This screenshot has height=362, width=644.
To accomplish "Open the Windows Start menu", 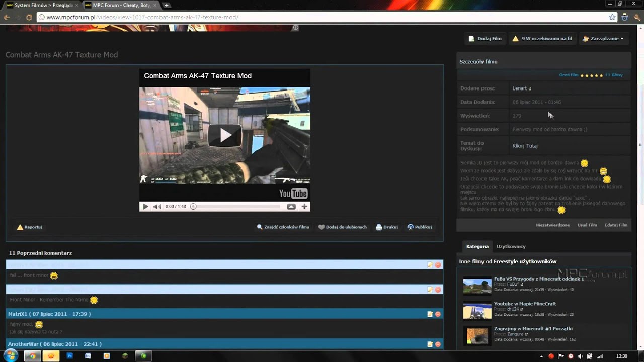I will tap(11, 356).
